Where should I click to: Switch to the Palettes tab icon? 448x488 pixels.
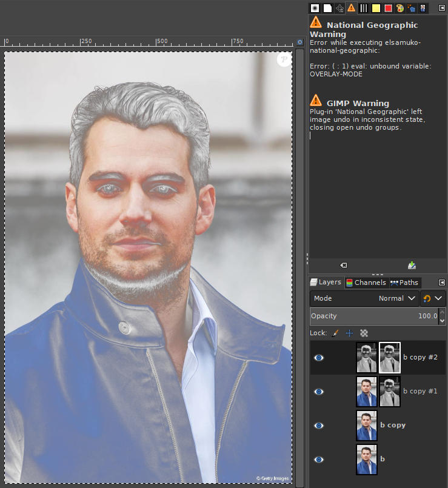pos(400,8)
